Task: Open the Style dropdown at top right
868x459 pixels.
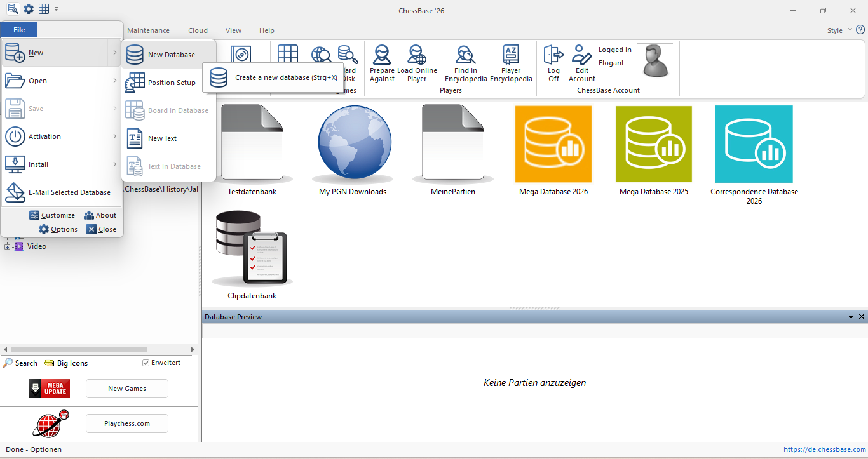Action: 850,30
